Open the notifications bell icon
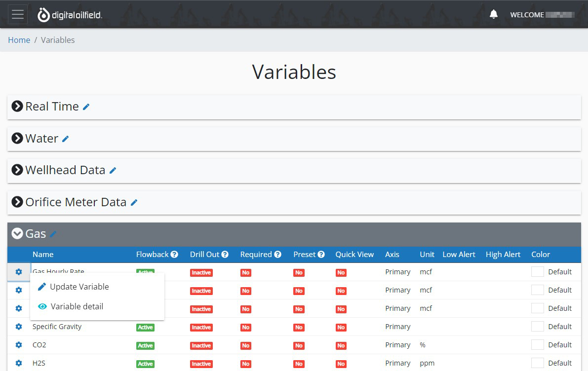The image size is (588, 371). coord(493,14)
